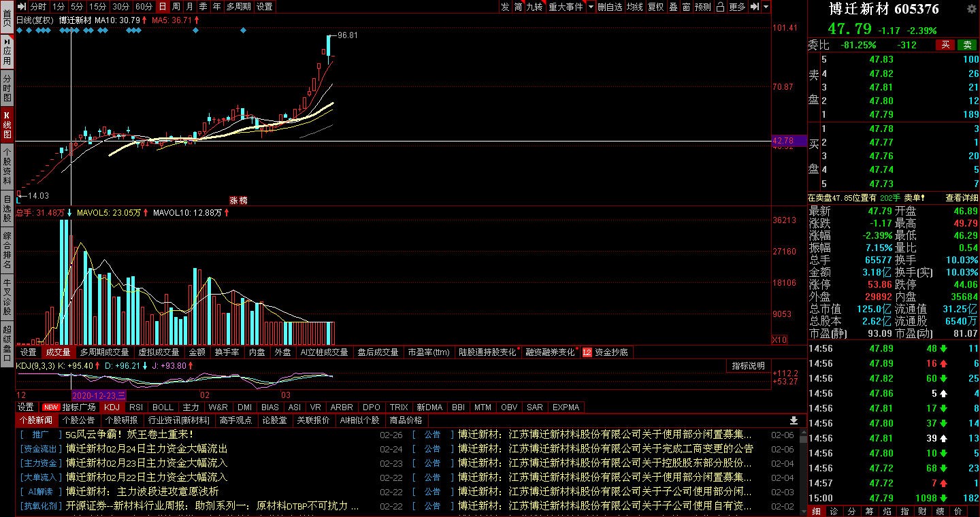Open the 多周期 period selector
Image resolution: width=980 pixels, height=517 pixels.
[x=238, y=7]
